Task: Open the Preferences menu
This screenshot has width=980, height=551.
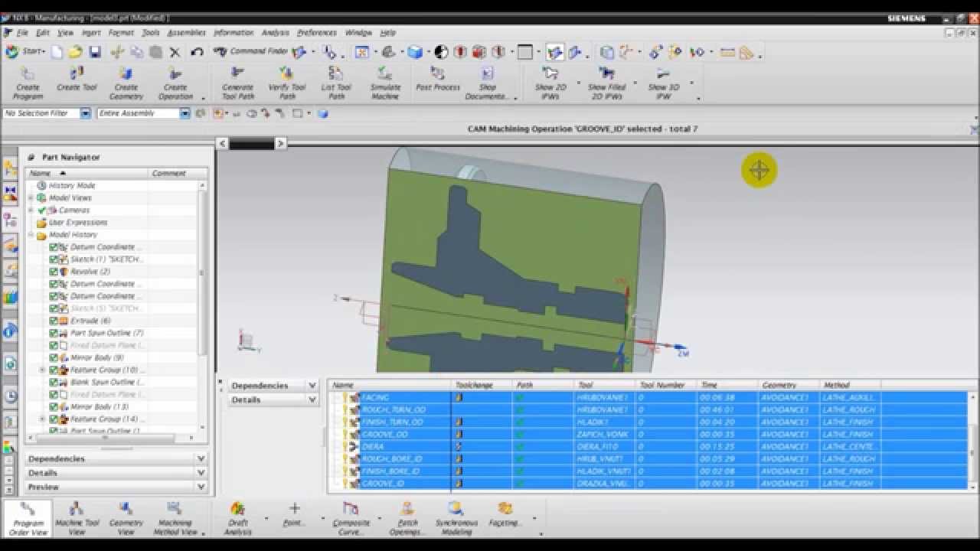Action: coord(316,33)
